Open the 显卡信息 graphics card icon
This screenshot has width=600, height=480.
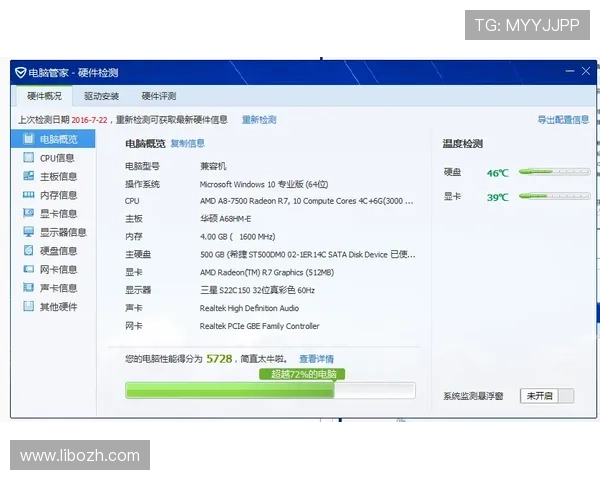pos(28,213)
